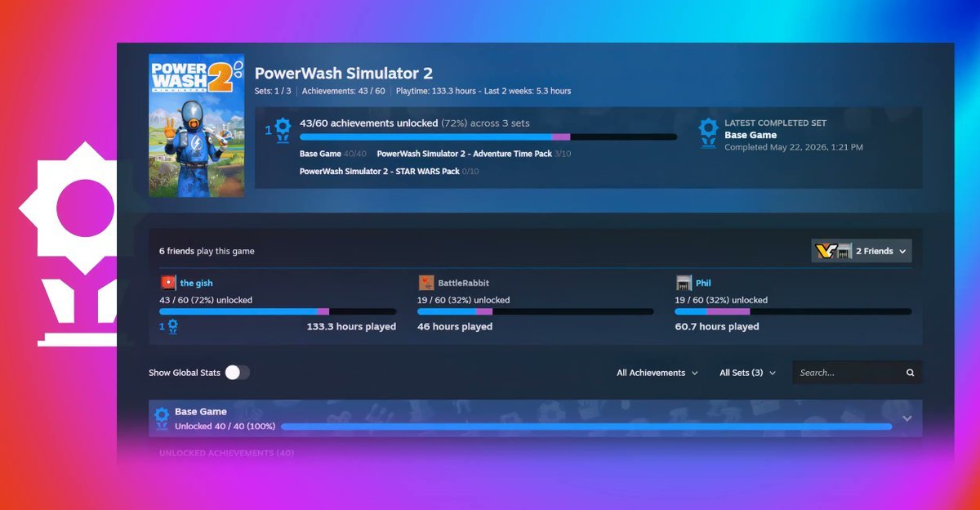Open the All Sets (3) dropdown

point(747,373)
